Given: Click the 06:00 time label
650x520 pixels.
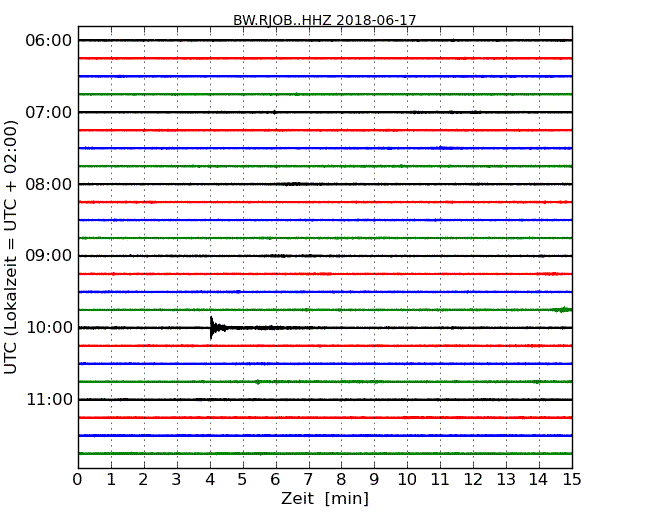Looking at the screenshot, I should pos(49,41).
